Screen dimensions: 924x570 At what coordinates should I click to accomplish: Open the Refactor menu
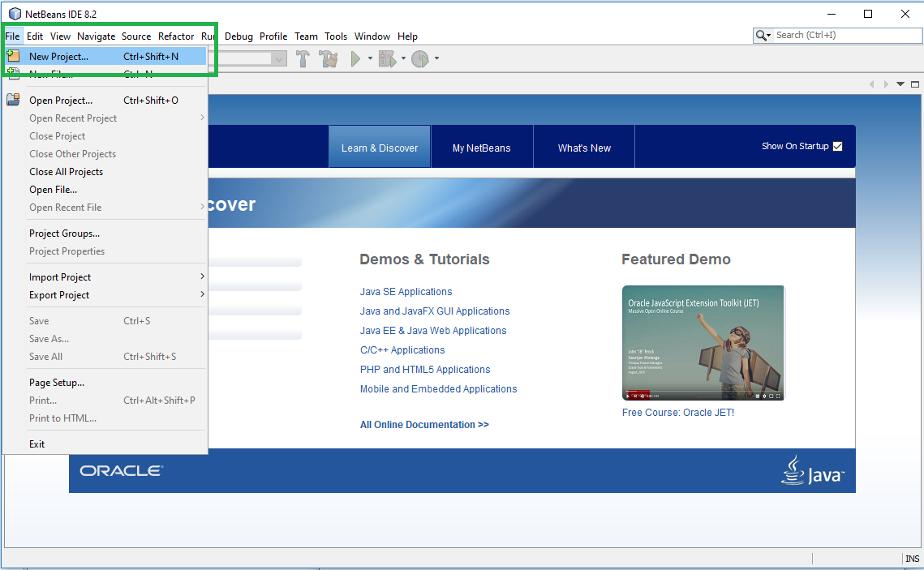click(x=175, y=36)
